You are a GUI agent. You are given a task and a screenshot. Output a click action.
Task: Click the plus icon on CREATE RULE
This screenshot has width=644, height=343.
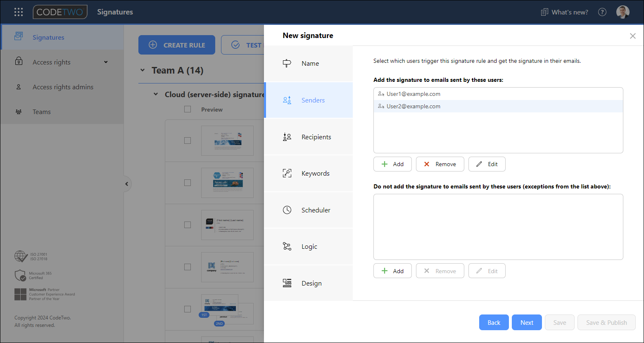pyautogui.click(x=153, y=45)
